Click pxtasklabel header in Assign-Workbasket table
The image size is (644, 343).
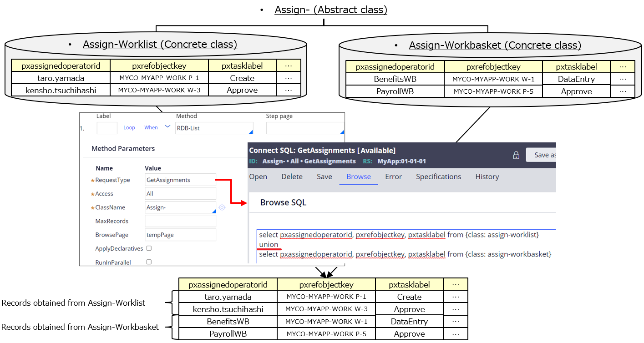576,67
